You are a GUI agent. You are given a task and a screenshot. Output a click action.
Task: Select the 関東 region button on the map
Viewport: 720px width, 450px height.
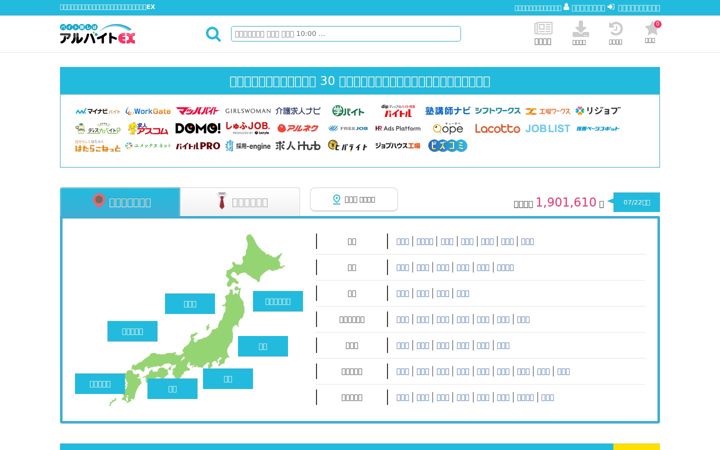(x=263, y=346)
